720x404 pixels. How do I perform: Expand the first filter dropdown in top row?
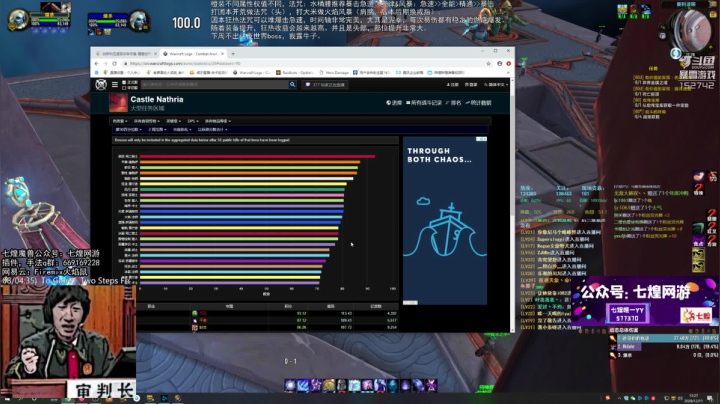[119, 121]
